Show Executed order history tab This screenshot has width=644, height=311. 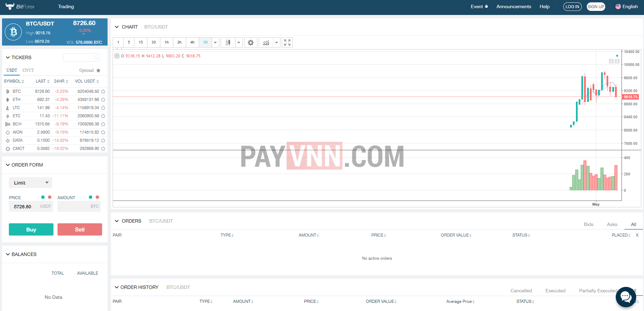[556, 291]
